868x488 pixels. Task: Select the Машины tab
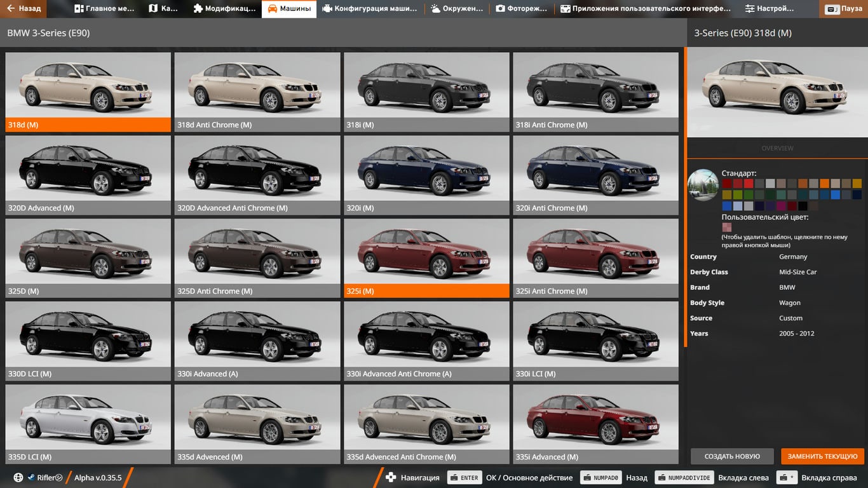pos(289,9)
